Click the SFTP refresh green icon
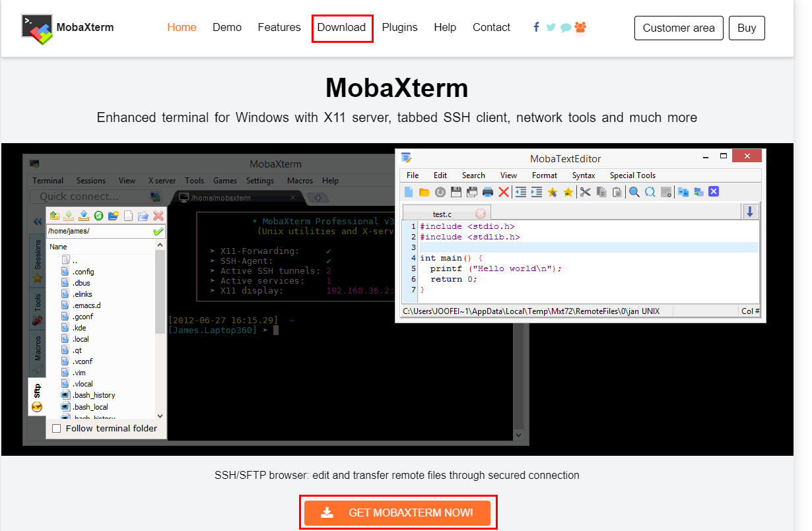812x531 pixels. click(99, 215)
